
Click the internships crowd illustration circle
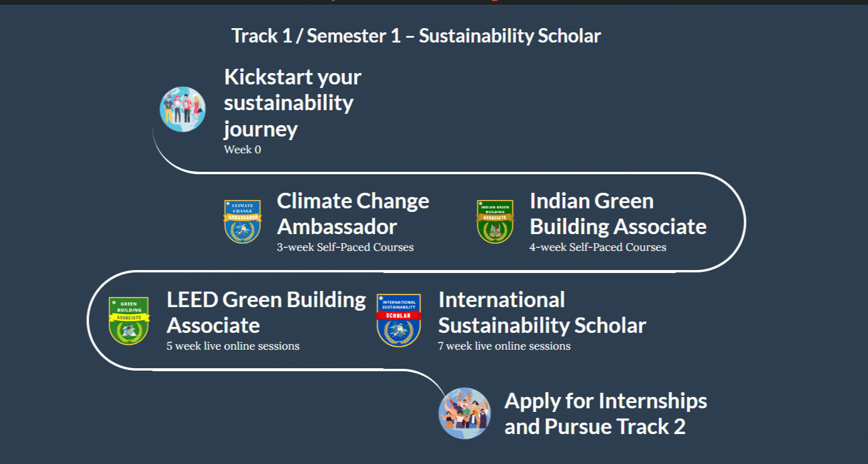pos(465,413)
